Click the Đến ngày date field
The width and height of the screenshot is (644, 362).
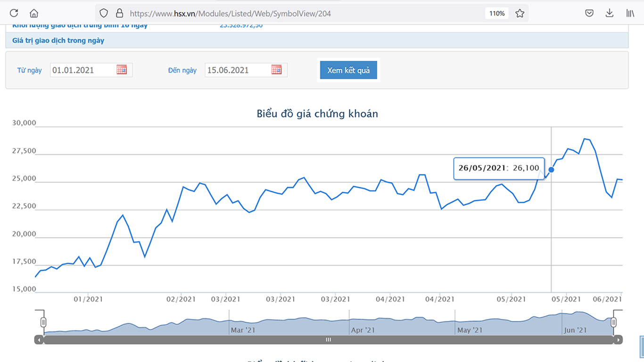[x=238, y=70]
